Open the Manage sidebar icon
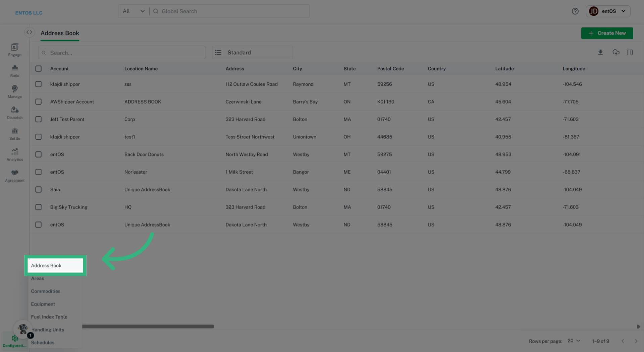This screenshot has height=352, width=644. coord(15,92)
